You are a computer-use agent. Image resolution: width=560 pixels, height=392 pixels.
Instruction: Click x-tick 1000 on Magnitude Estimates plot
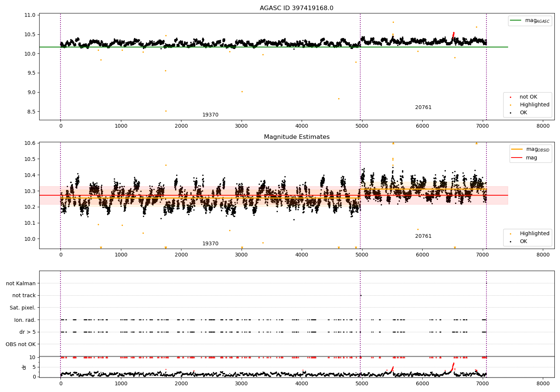121,255
